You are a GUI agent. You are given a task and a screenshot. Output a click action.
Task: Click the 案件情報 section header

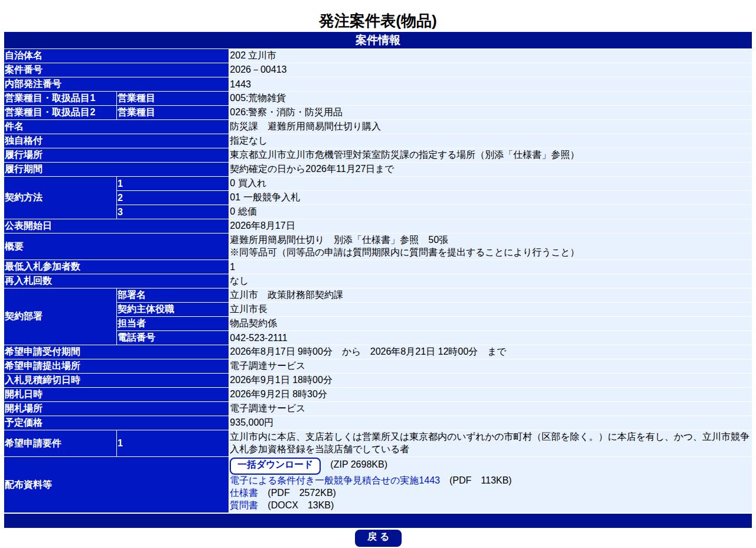click(x=378, y=40)
